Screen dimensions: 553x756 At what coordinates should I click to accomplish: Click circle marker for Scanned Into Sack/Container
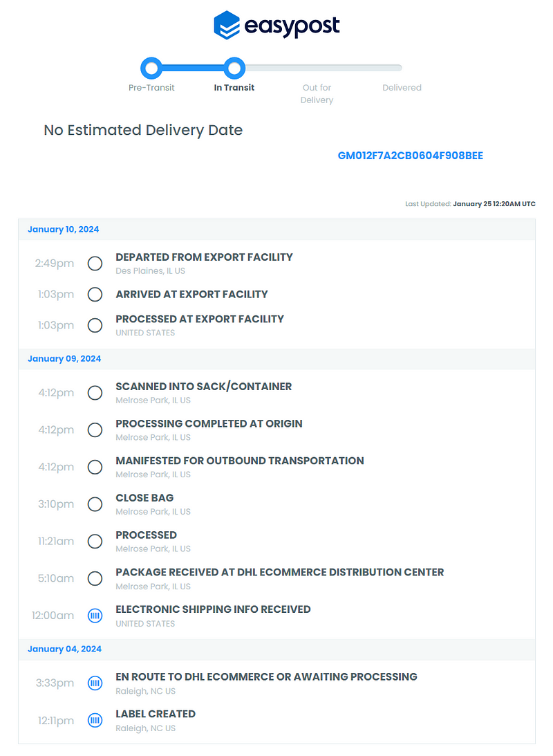pyautogui.click(x=95, y=393)
